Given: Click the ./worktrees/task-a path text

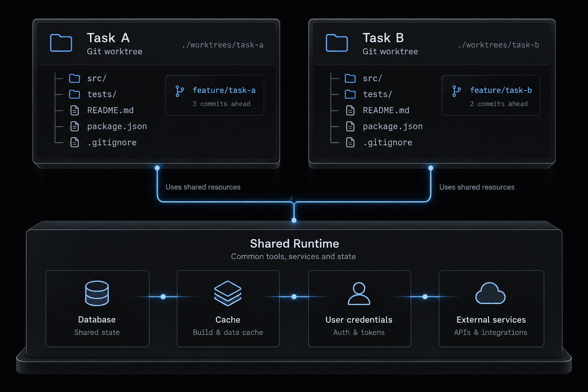Looking at the screenshot, I should (x=223, y=45).
